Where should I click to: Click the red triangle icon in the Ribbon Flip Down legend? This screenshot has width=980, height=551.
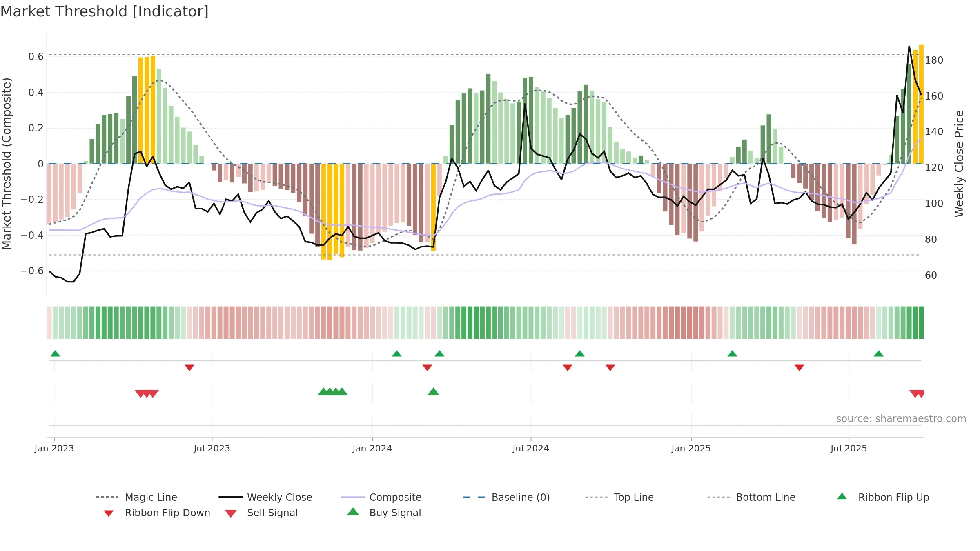(x=109, y=513)
